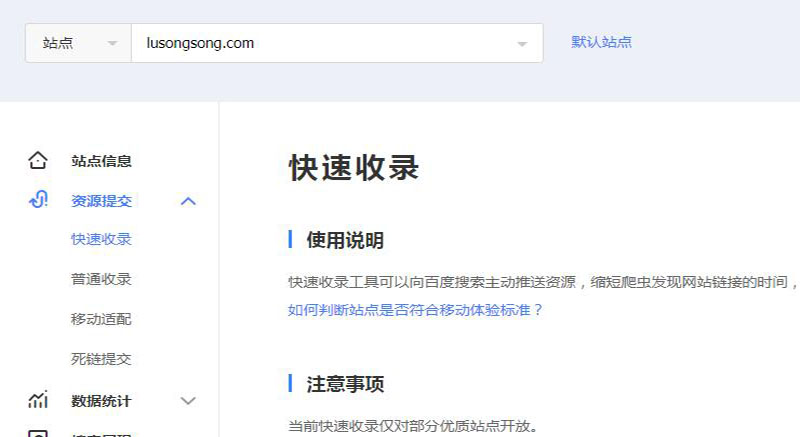800x437 pixels.
Task: Open the 如何判断站点是否符合移动体验标准 link
Action: [x=415, y=310]
